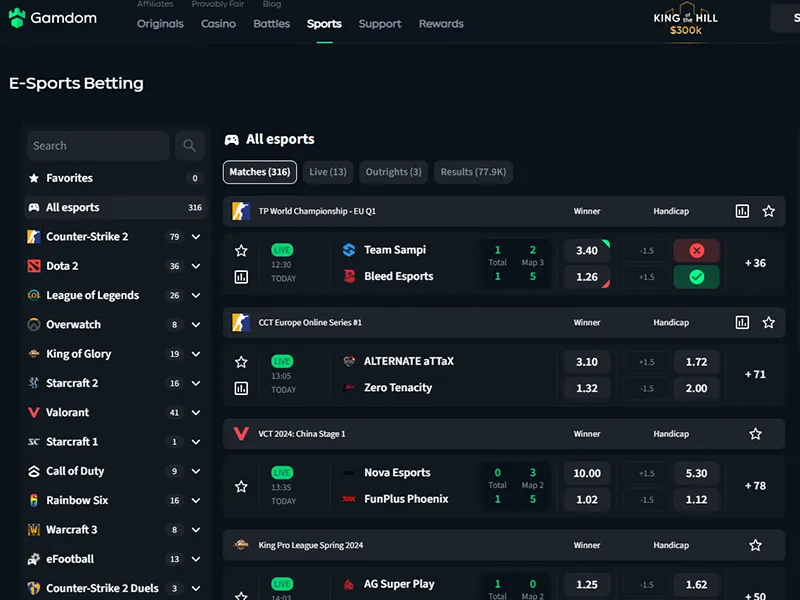Switch to Results (77.9K) tab
Screen dimensions: 800x600
[473, 172]
